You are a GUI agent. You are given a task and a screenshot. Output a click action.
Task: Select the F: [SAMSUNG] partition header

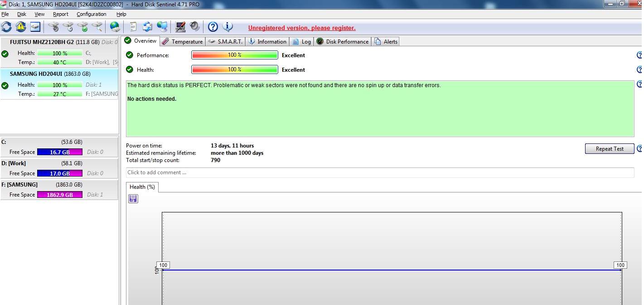click(59, 184)
